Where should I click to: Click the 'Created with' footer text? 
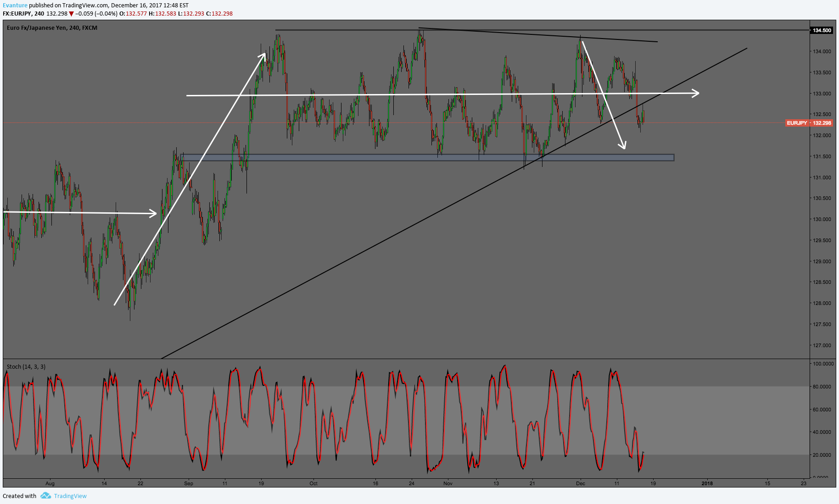coord(19,496)
